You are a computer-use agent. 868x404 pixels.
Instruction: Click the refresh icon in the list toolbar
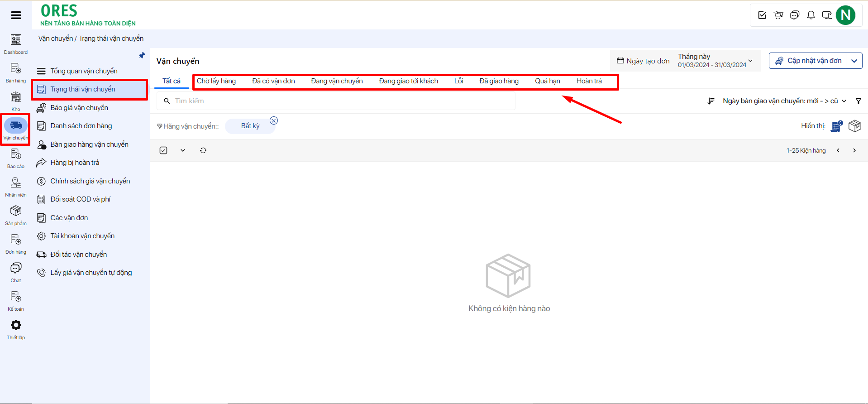(203, 150)
